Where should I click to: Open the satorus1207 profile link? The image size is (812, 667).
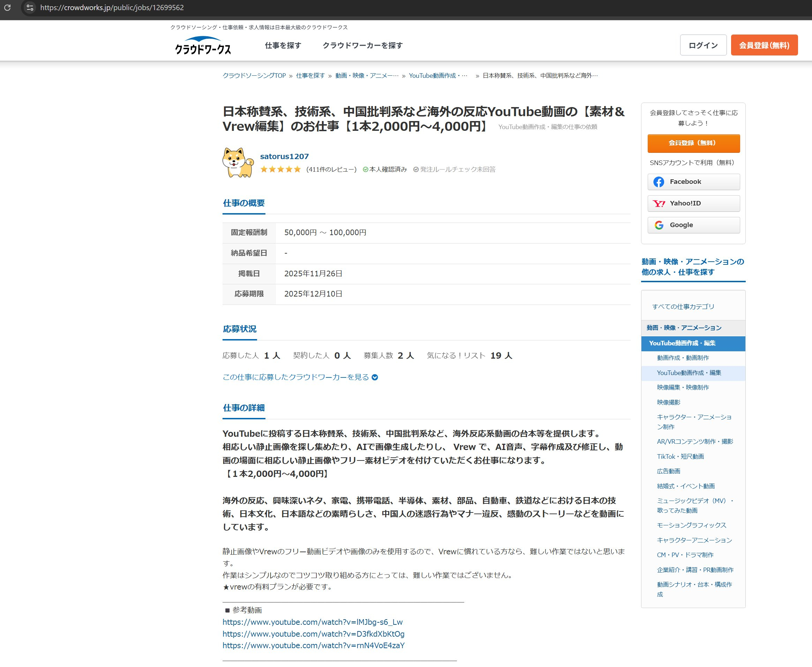(284, 156)
